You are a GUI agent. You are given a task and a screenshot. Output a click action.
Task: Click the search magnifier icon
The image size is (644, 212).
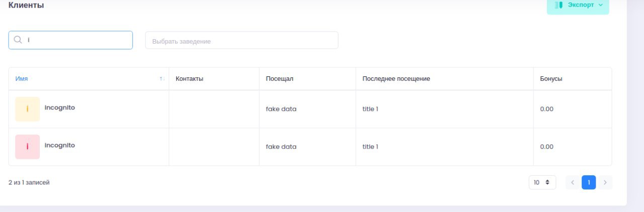pyautogui.click(x=18, y=40)
